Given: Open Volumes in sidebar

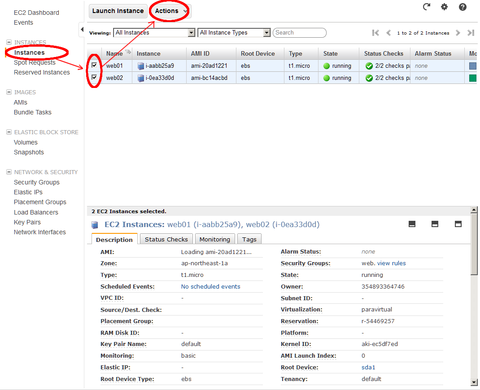Looking at the screenshot, I should 26,142.
